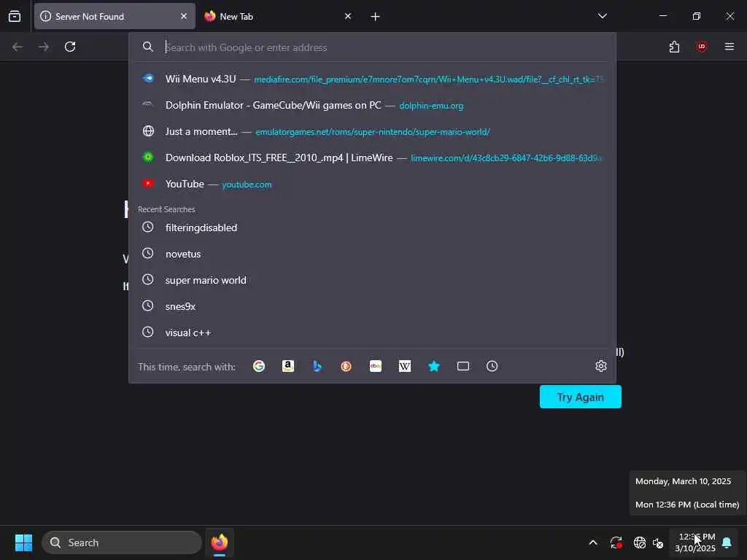
Task: Search in History clock icon
Action: coord(492,366)
